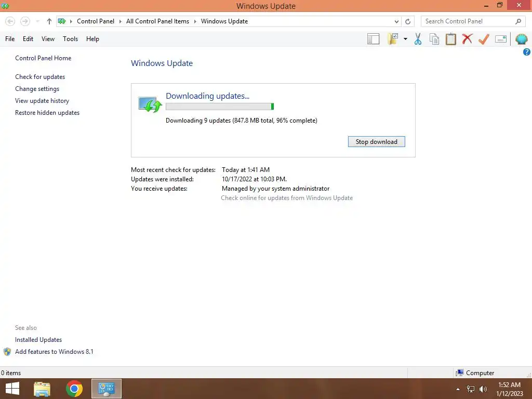Click the globe shell toolbar icon
This screenshot has width=532, height=399.
(522, 39)
